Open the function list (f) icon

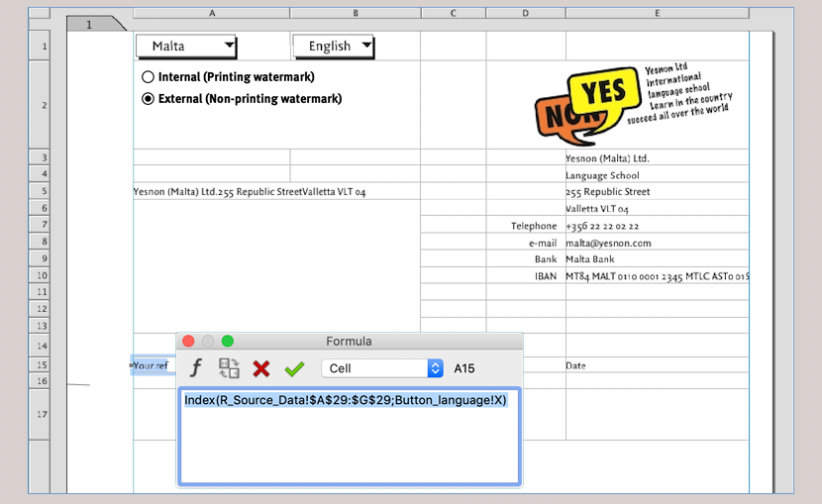click(x=196, y=368)
